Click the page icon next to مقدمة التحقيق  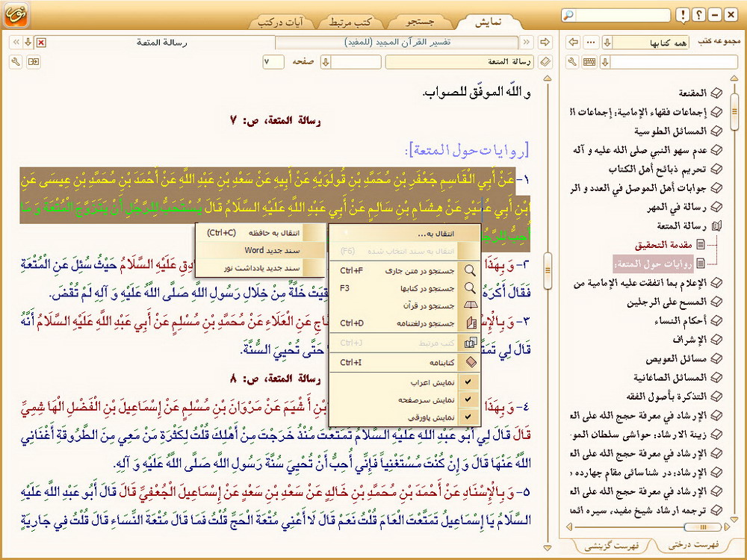point(701,245)
